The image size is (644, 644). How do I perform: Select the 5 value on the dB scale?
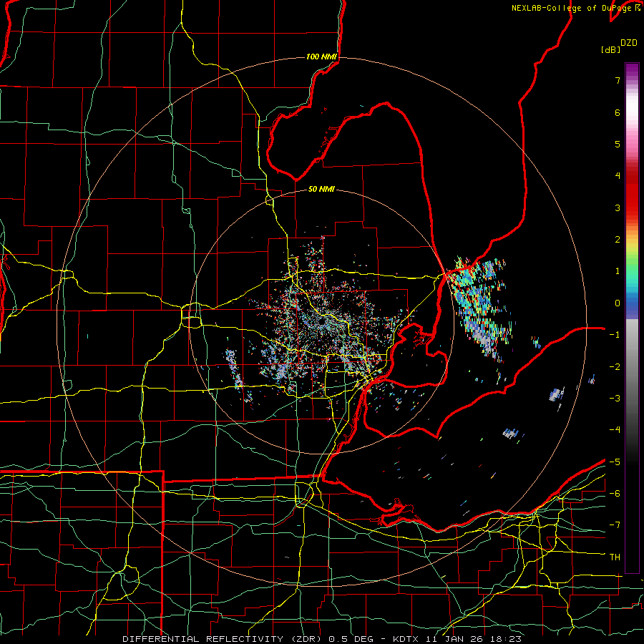click(x=618, y=144)
